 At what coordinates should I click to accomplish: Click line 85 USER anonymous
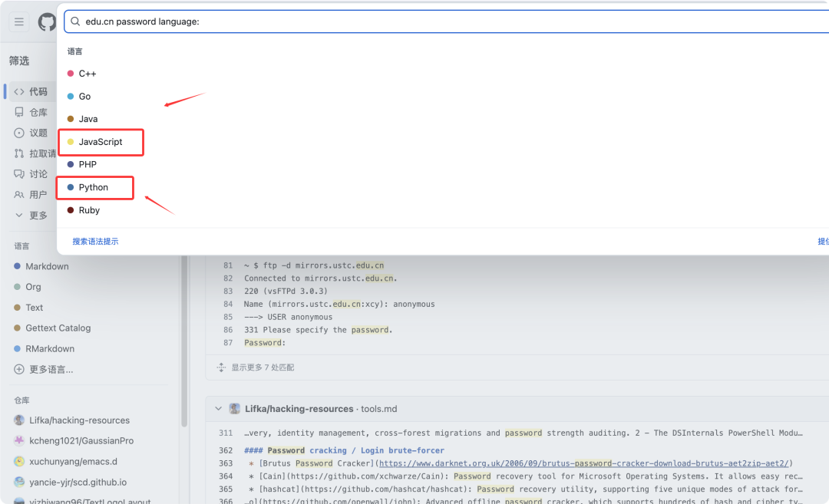[288, 317]
